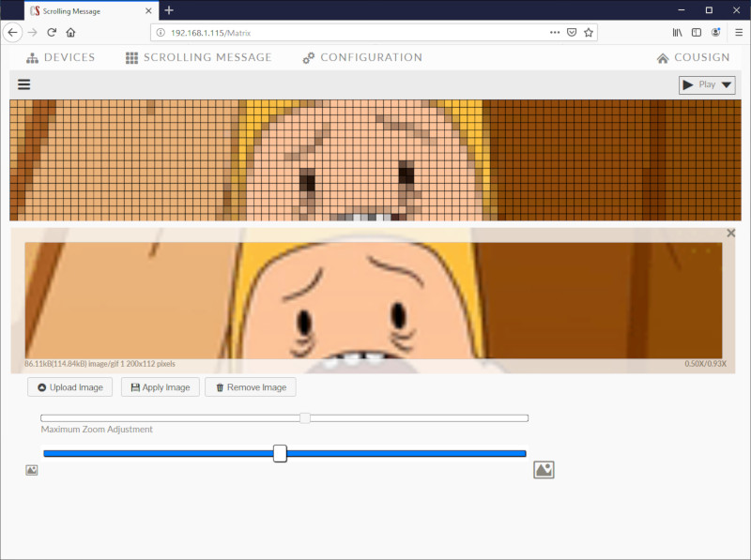Click the small image zoom-out icon
This screenshot has height=560, width=751.
[32, 470]
